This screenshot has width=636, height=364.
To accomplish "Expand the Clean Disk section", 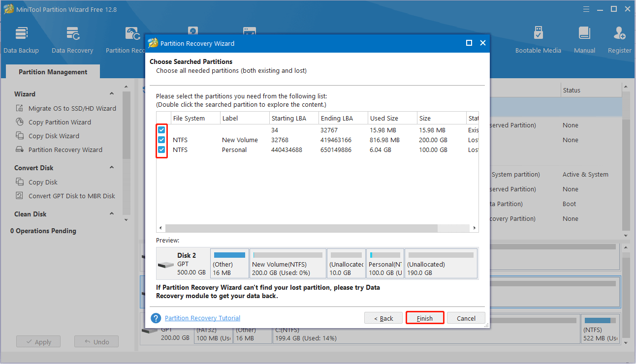I will pos(111,214).
